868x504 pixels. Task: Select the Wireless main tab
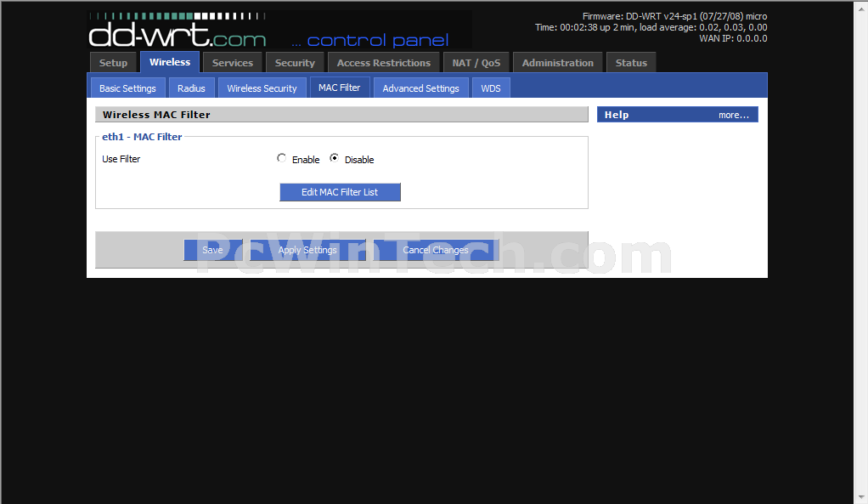coord(169,62)
